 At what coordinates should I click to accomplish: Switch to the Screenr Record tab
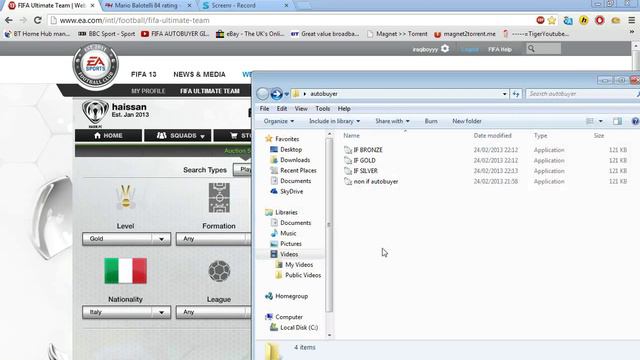(245, 6)
